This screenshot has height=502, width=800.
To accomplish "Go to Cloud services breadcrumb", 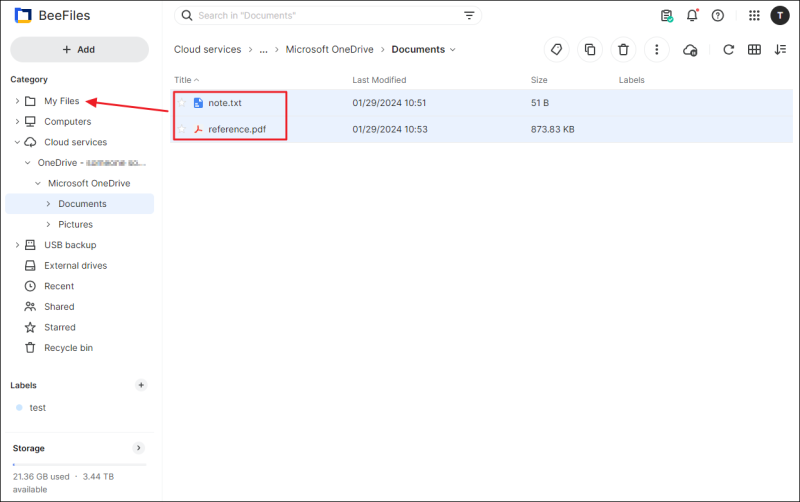I will pyautogui.click(x=208, y=49).
